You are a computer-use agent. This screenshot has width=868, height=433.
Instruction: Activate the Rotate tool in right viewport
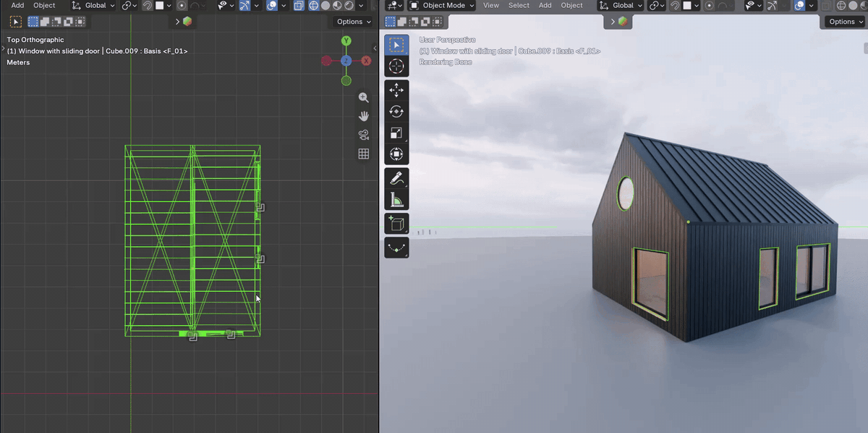point(396,112)
